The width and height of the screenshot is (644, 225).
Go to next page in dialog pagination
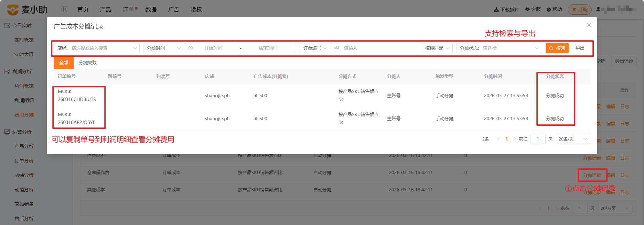click(x=515, y=139)
